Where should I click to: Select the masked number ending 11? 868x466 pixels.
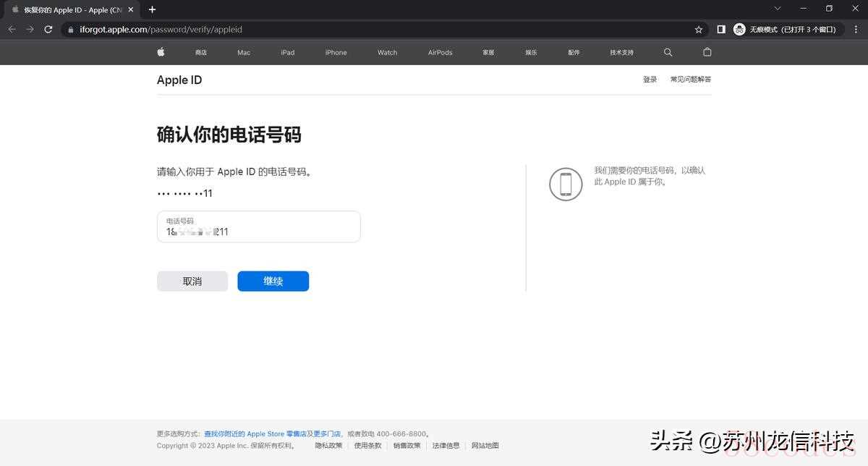[x=185, y=193]
